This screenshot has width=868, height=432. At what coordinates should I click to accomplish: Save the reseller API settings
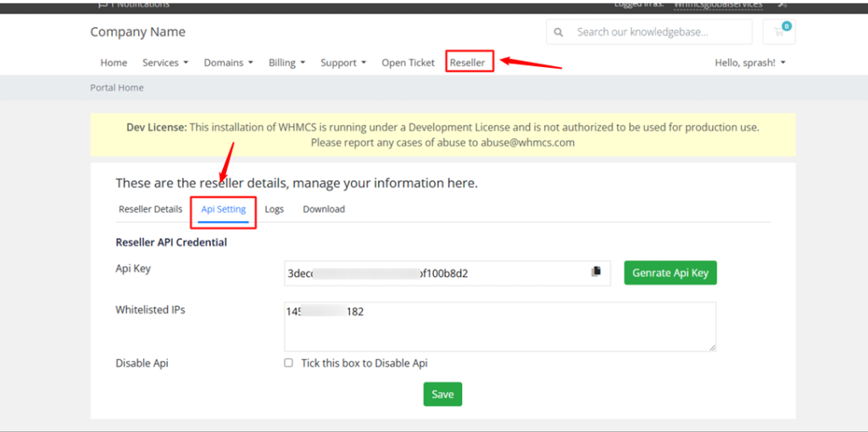pyautogui.click(x=442, y=394)
